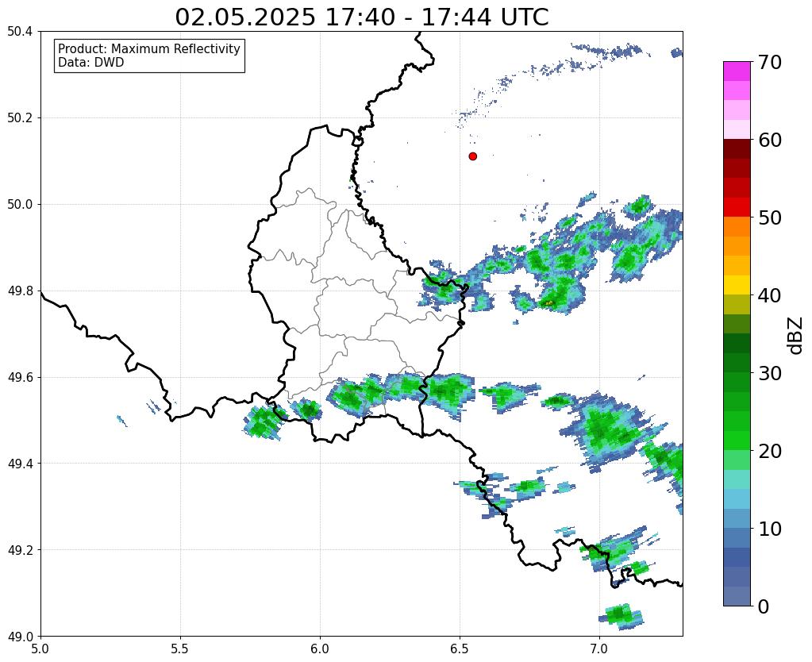Click the plot title with date and time

tap(361, 17)
